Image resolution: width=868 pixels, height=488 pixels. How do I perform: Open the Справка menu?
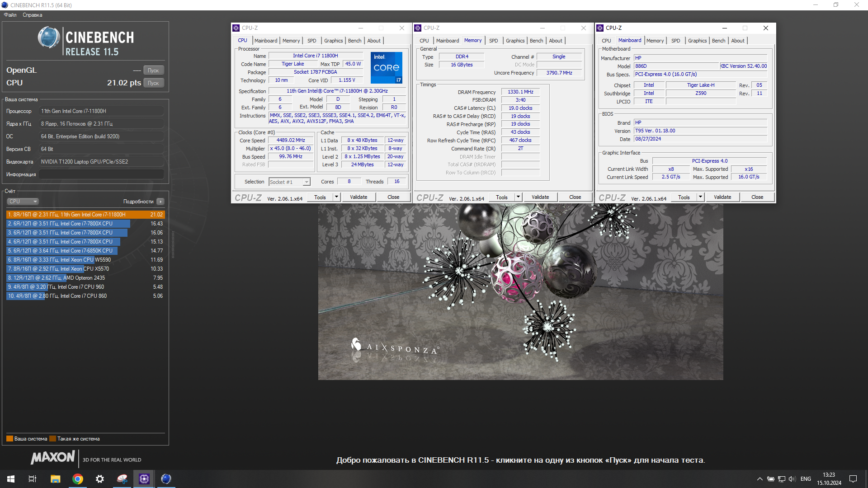click(x=33, y=15)
